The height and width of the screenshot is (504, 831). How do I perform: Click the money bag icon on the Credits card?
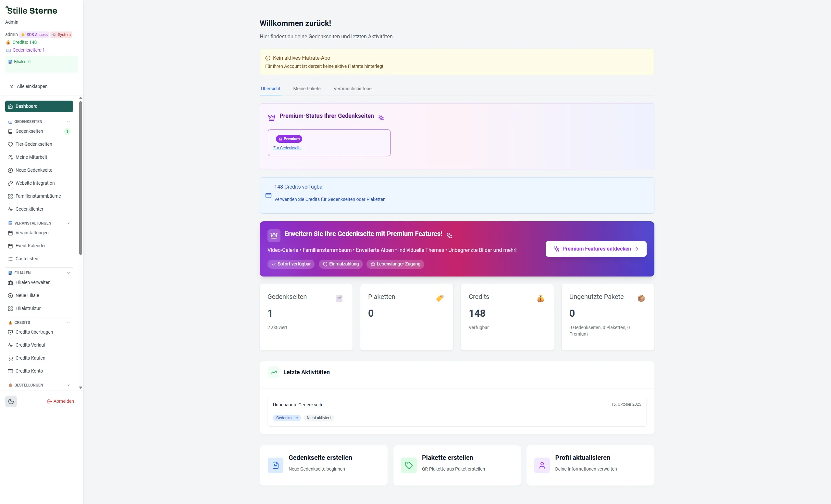pos(540,298)
